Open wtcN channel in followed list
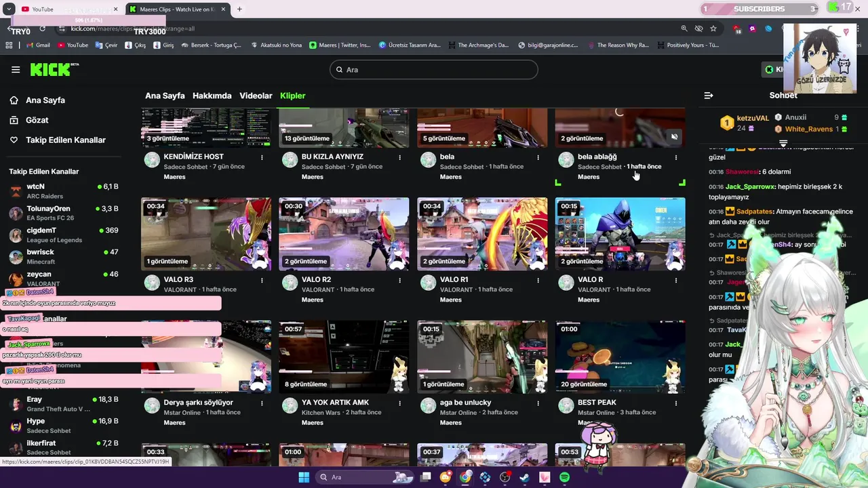868x488 pixels. pyautogui.click(x=64, y=191)
